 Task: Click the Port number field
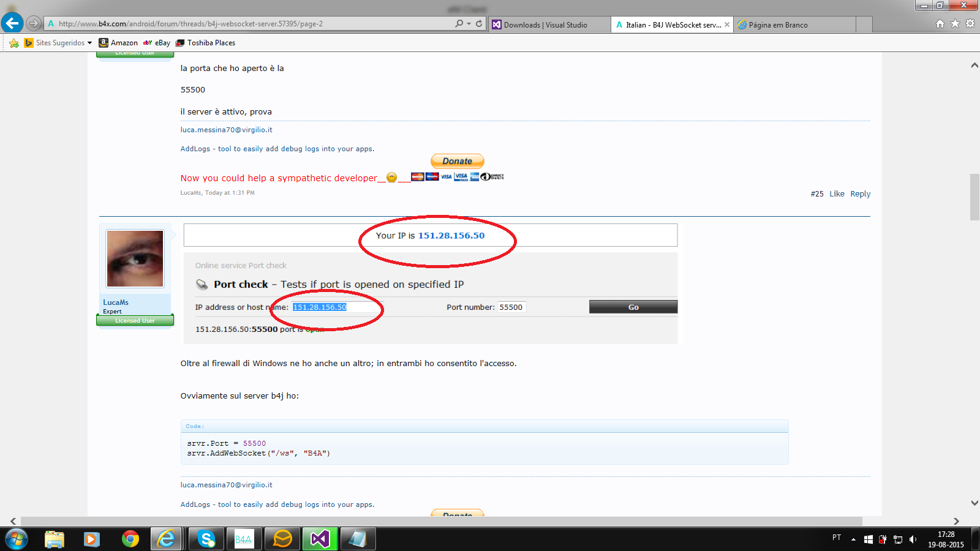(x=511, y=307)
